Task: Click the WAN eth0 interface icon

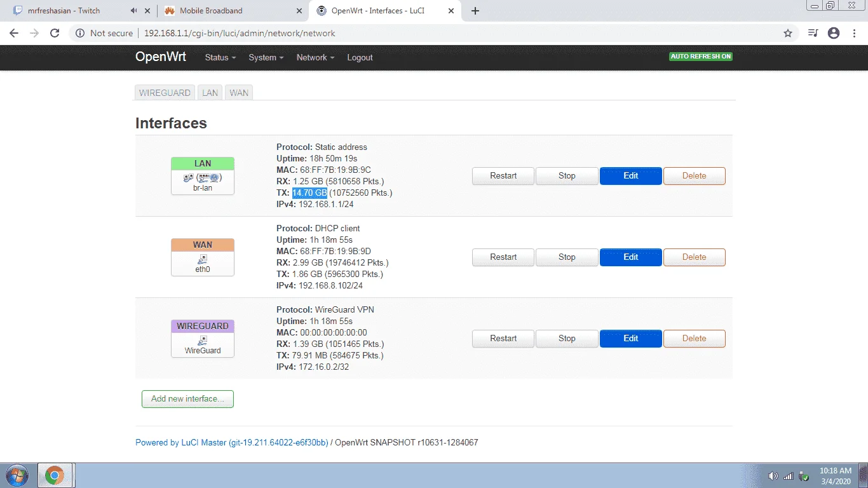Action: [x=203, y=257]
